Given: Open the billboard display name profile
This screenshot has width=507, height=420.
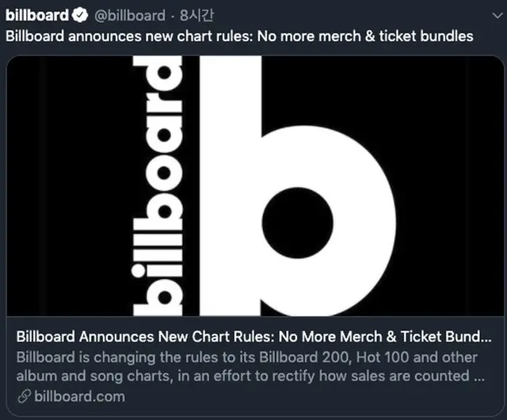Looking at the screenshot, I should point(37,15).
